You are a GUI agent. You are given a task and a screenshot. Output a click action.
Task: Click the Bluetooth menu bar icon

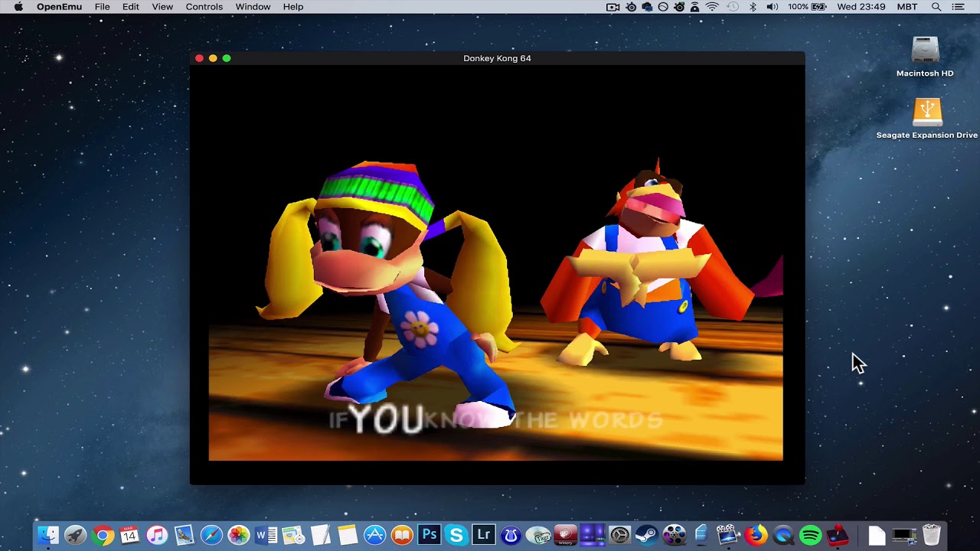tap(753, 7)
